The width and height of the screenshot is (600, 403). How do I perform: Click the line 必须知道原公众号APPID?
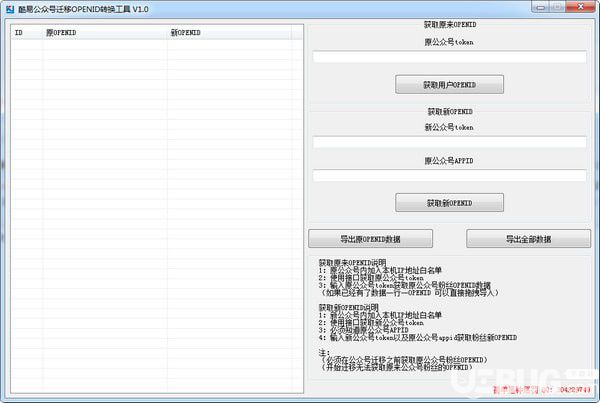(363, 330)
